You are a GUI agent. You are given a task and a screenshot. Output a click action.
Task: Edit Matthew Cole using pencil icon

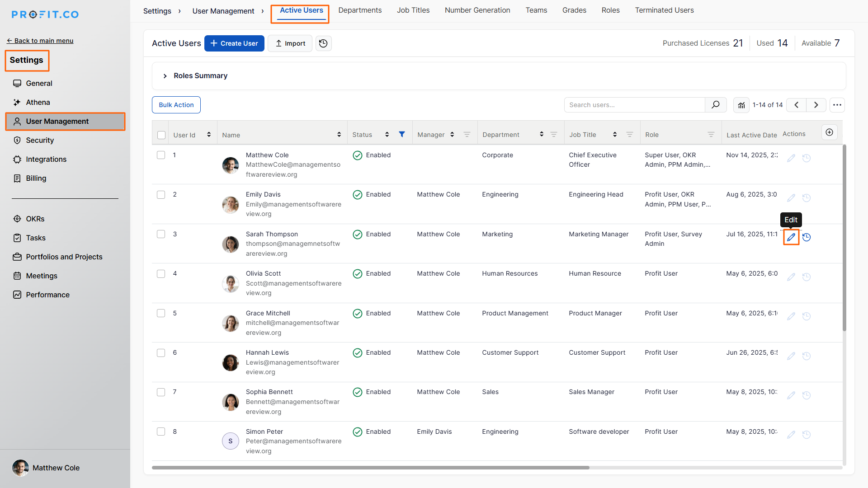tap(791, 158)
